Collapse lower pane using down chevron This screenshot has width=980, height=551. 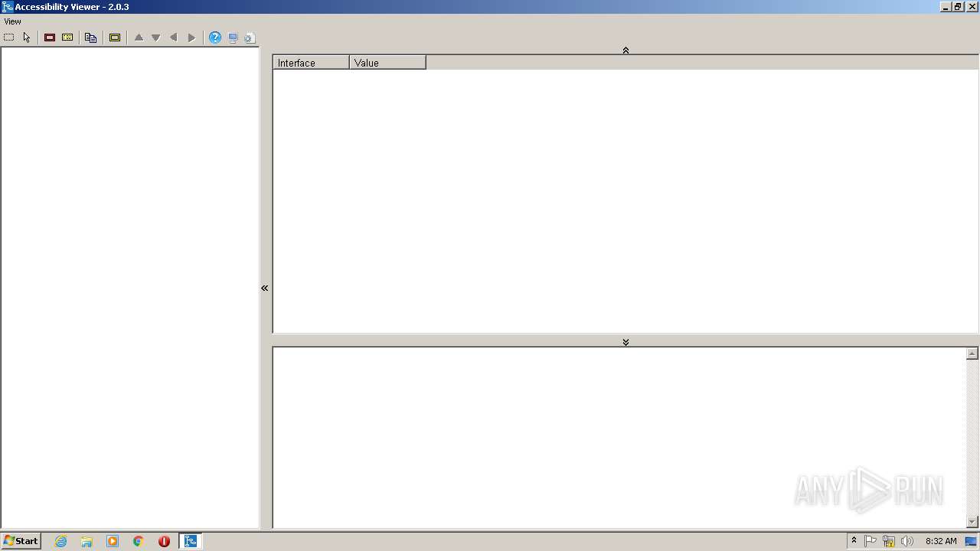point(626,342)
